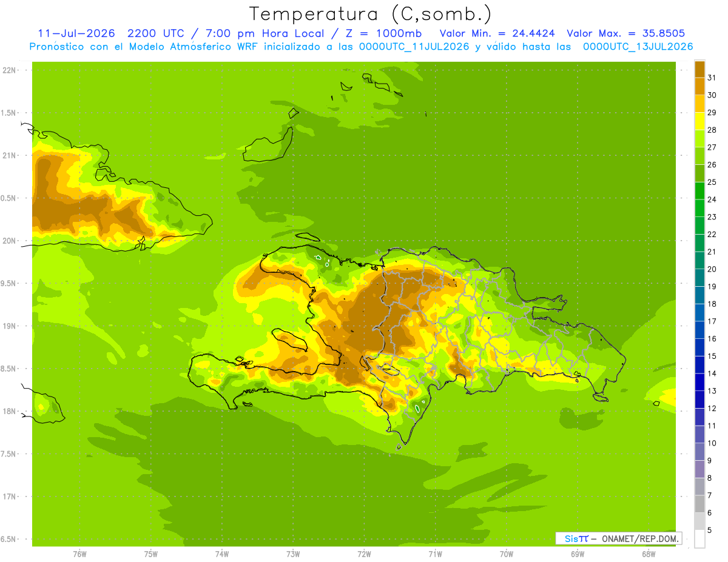Image resolution: width=728 pixels, height=562 pixels.
Task: Click the "25" label on the color legend
Action: 712,182
